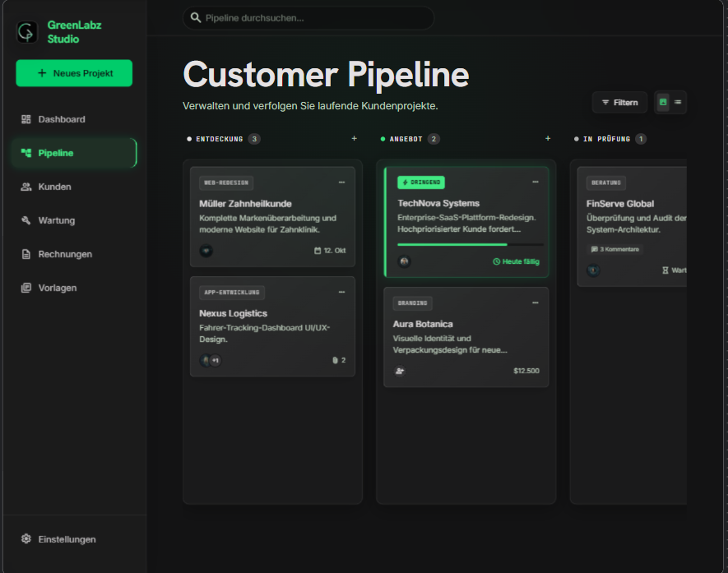The width and height of the screenshot is (728, 573).
Task: Open the 3 Kommentare chip on FinServe Global
Action: tap(614, 249)
